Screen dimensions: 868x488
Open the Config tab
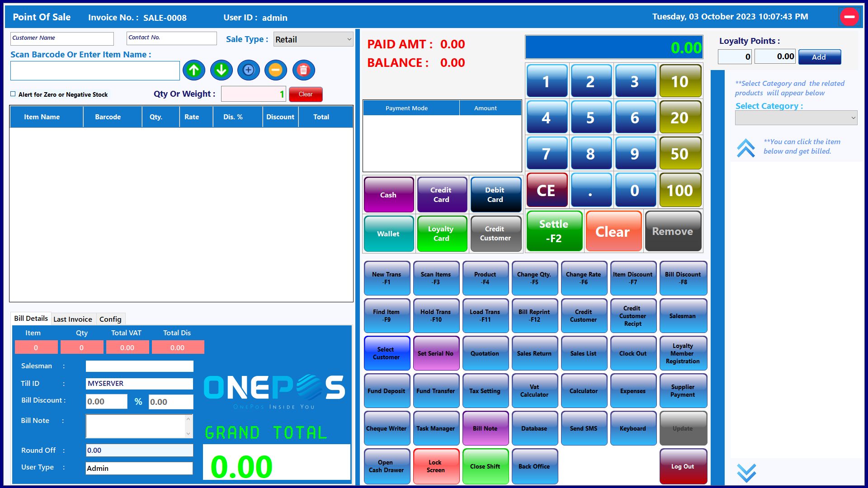[x=110, y=319]
